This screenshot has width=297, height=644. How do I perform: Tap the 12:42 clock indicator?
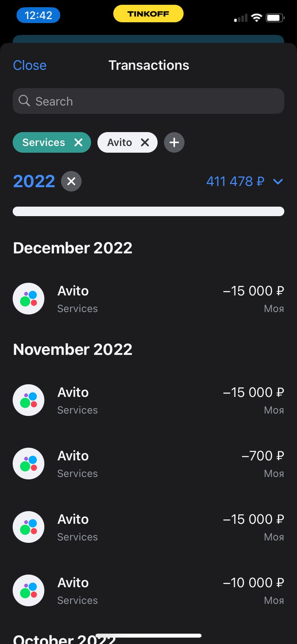pos(38,15)
